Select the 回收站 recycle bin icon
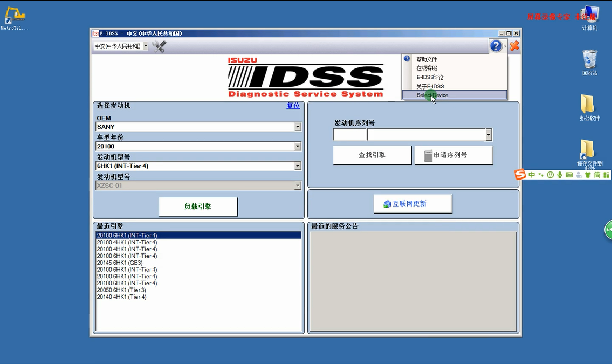 click(590, 63)
